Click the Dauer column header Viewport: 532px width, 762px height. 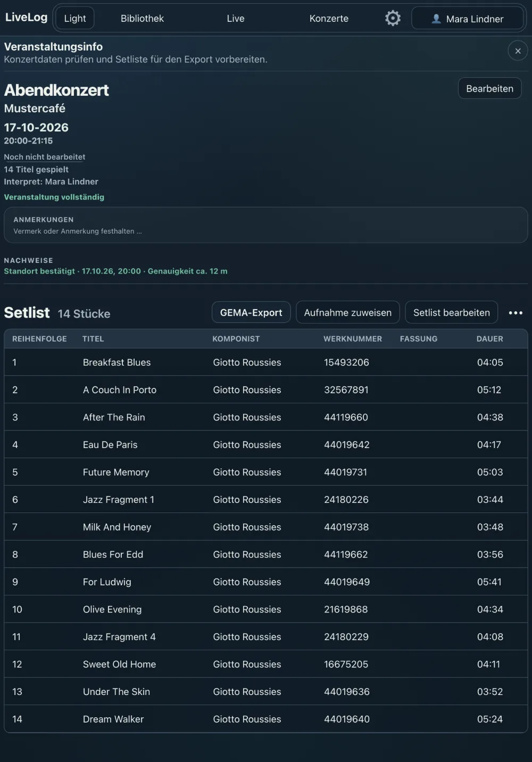tap(490, 339)
